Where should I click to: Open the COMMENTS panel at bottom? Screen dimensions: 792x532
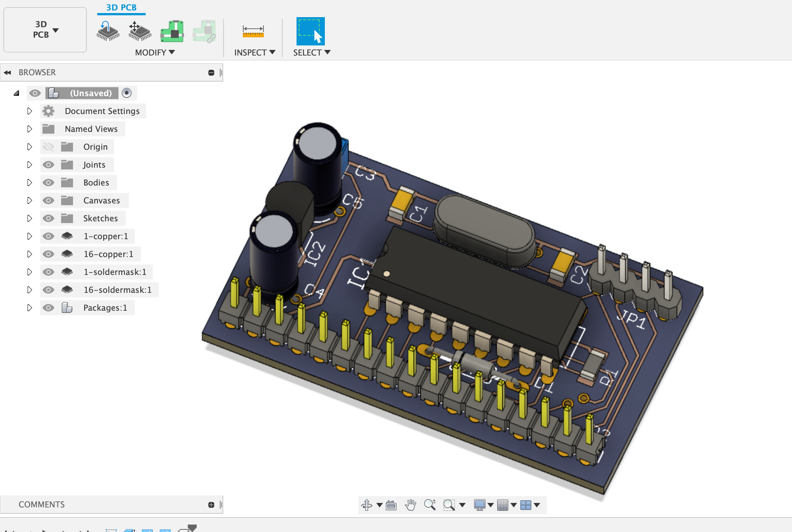(42, 504)
